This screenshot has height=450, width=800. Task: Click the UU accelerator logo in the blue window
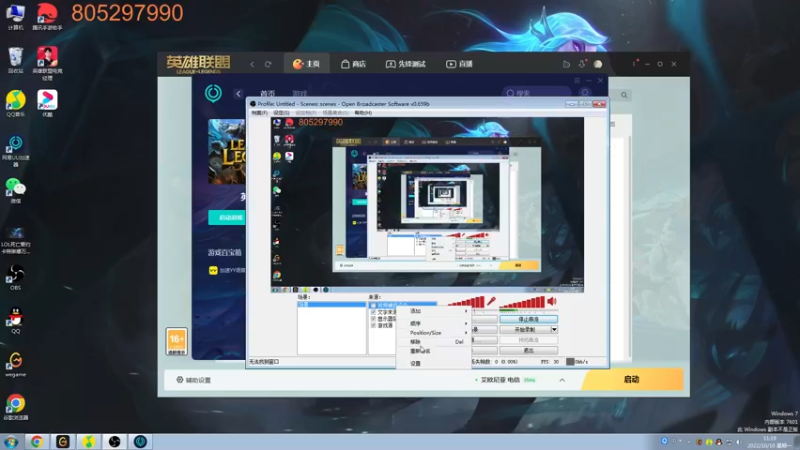coord(213,93)
